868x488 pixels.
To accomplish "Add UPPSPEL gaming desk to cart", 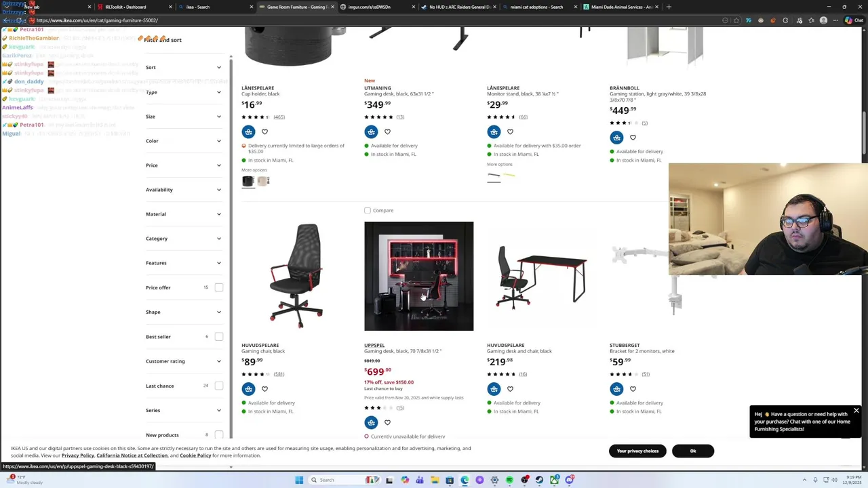I will (x=371, y=422).
